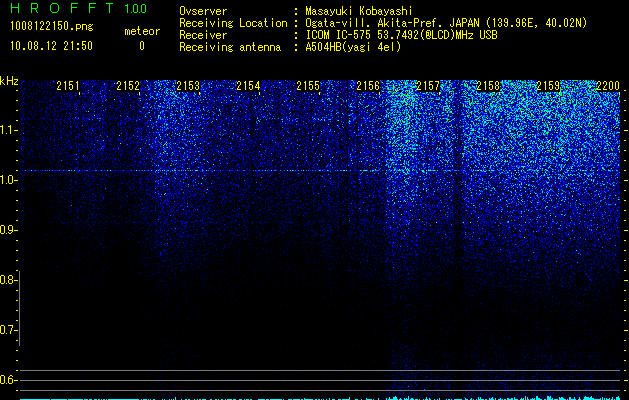629x400 pixels.
Task: Click the 0.9 frequency axis label
Action: (x=7, y=230)
